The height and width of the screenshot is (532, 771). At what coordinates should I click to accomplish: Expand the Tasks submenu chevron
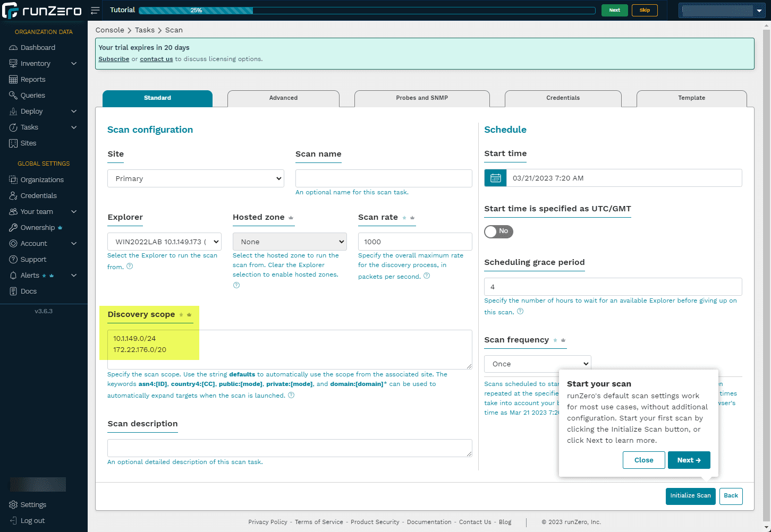[x=74, y=127]
